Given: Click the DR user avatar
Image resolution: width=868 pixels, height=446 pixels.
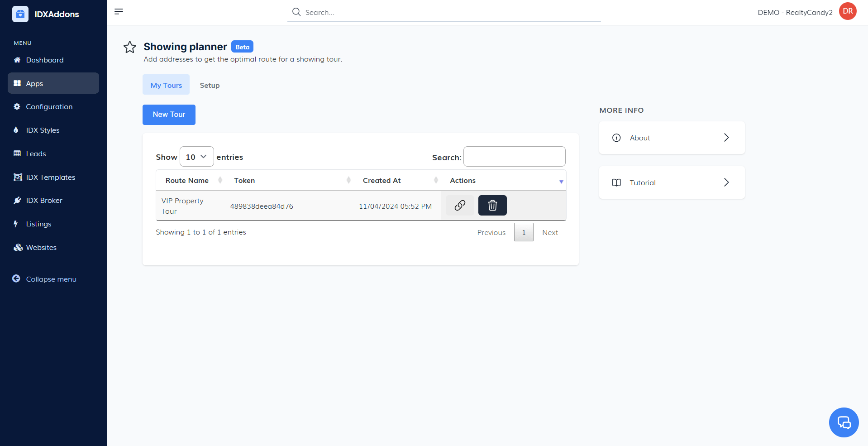Looking at the screenshot, I should (848, 12).
